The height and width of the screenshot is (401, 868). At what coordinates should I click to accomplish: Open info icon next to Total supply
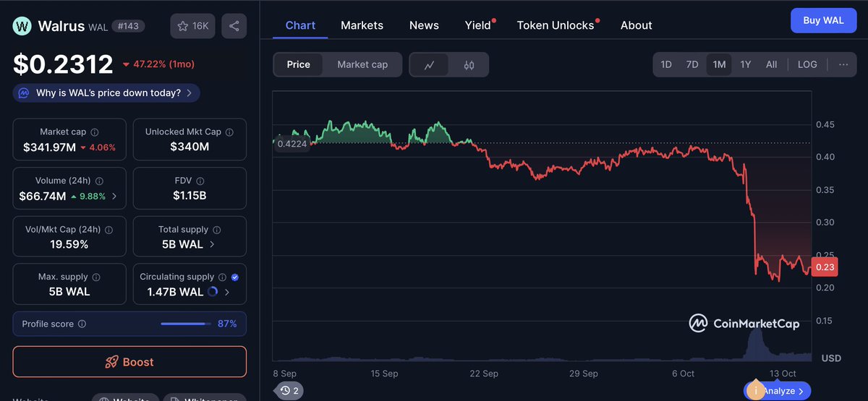[x=217, y=230]
